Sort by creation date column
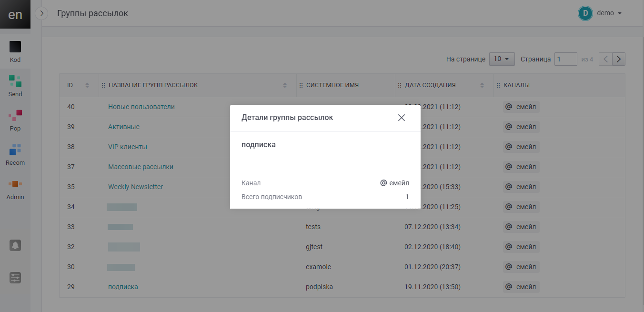644x312 pixels. pos(482,85)
